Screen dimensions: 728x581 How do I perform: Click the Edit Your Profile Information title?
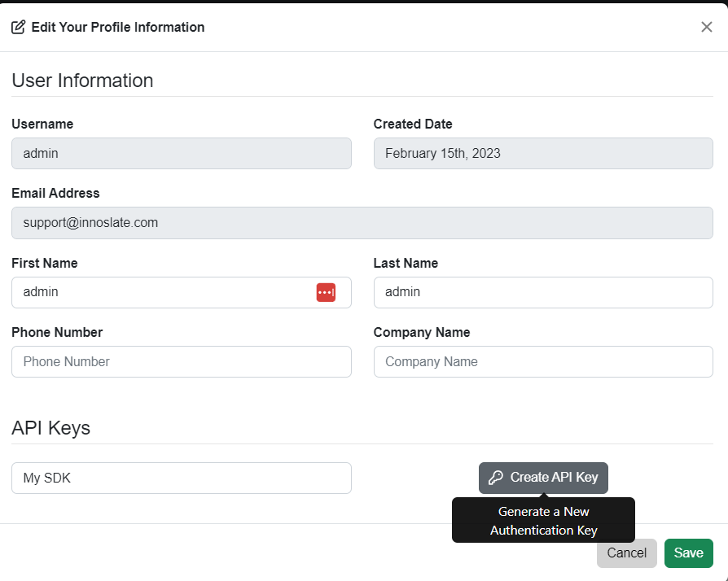[x=117, y=27]
